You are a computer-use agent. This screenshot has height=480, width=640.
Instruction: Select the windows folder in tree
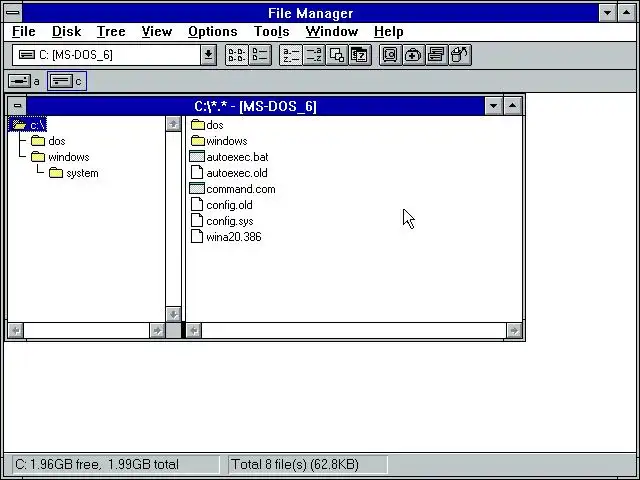[60, 157]
